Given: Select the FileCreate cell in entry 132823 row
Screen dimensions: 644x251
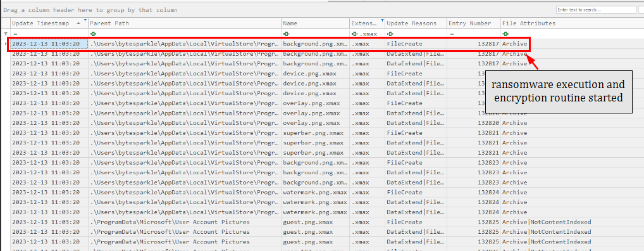Looking at the screenshot, I should coord(416,162).
